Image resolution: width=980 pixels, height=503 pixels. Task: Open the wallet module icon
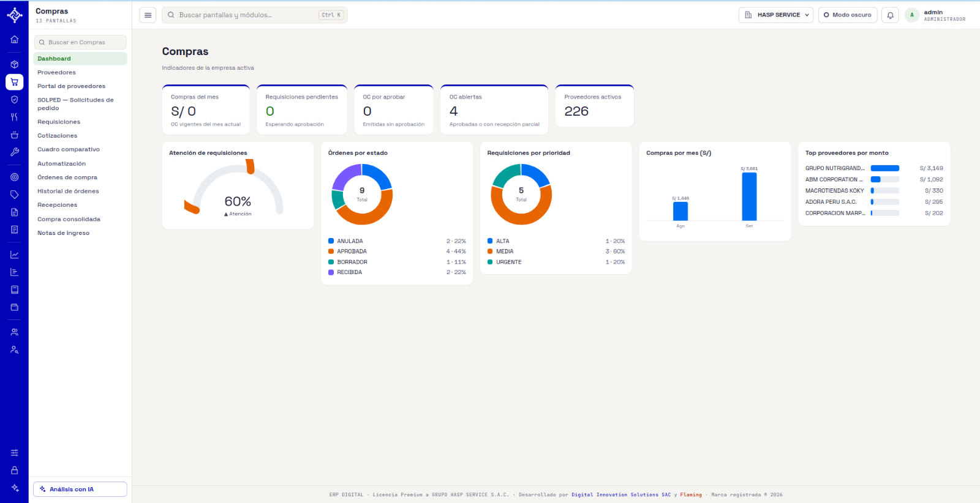point(14,307)
